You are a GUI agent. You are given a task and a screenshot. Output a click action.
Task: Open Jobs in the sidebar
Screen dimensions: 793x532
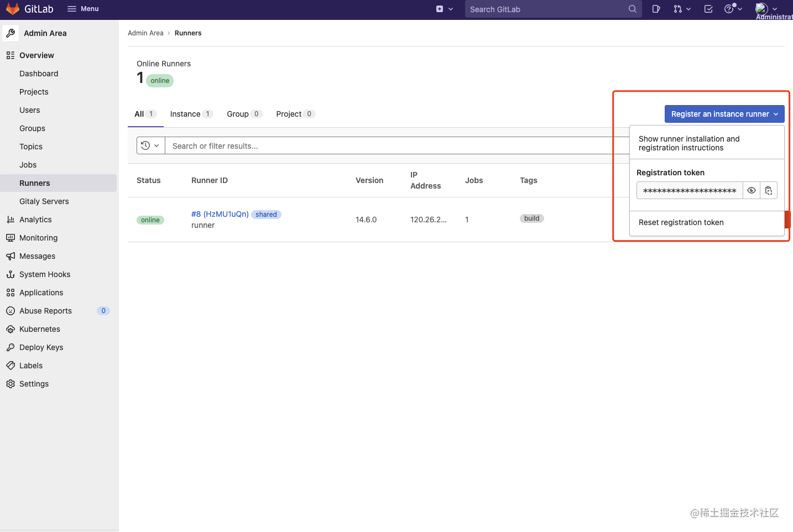pyautogui.click(x=28, y=165)
